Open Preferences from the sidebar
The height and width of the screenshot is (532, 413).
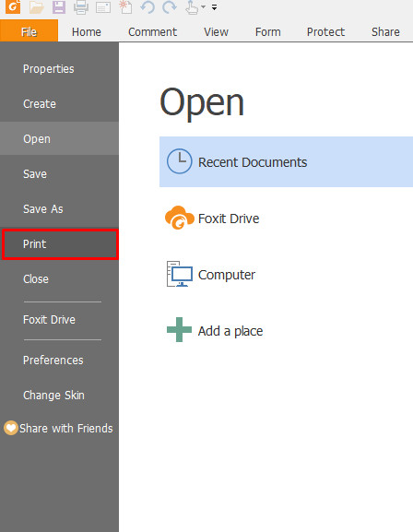[x=59, y=360]
